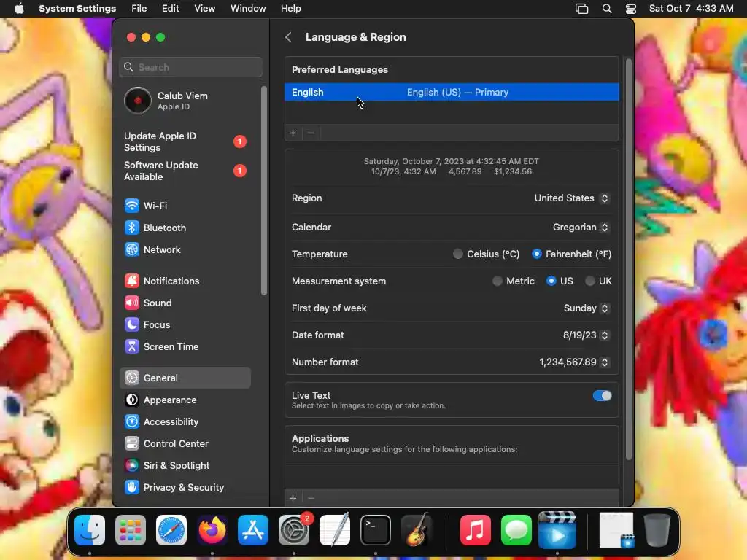Open Focus settings
Image resolution: width=747 pixels, height=560 pixels.
pos(185,324)
